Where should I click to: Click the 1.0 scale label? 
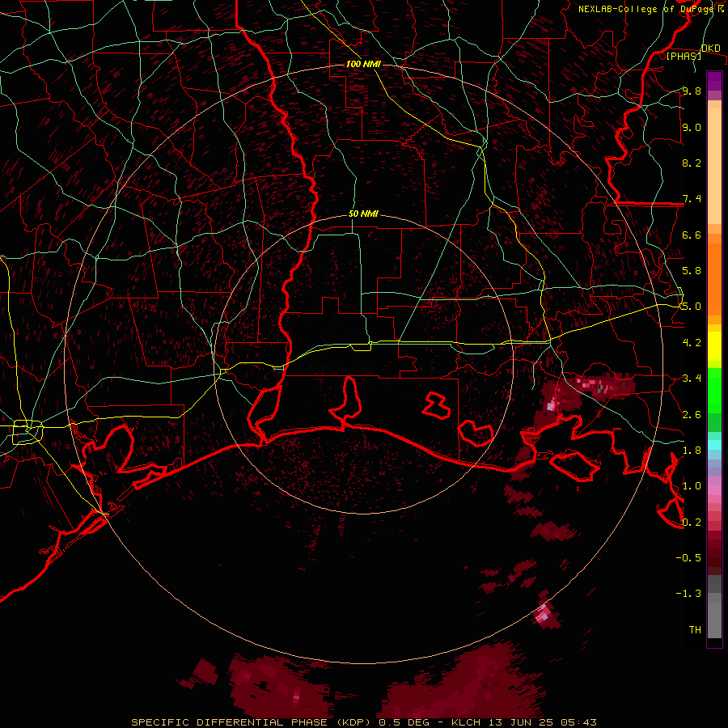tap(692, 486)
